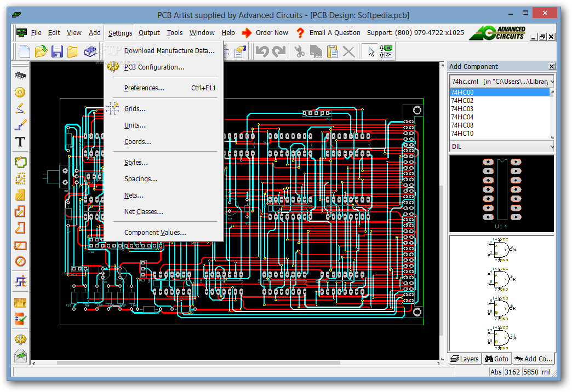Select 74HC04 in component list
Image resolution: width=572 pixels, height=392 pixels.
[x=500, y=117]
